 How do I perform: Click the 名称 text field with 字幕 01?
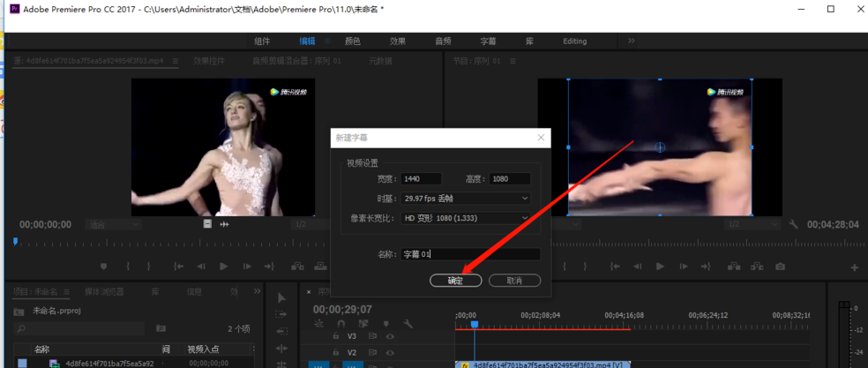pyautogui.click(x=470, y=254)
